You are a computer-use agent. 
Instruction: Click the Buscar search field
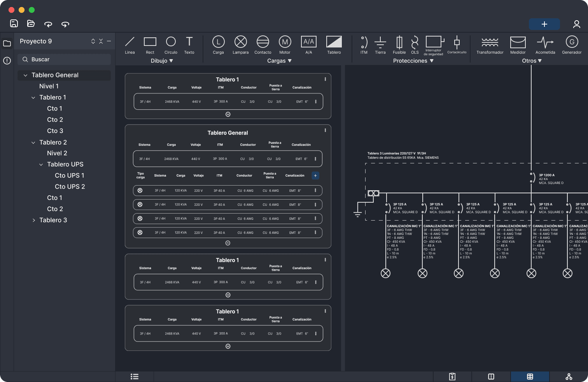pos(64,60)
